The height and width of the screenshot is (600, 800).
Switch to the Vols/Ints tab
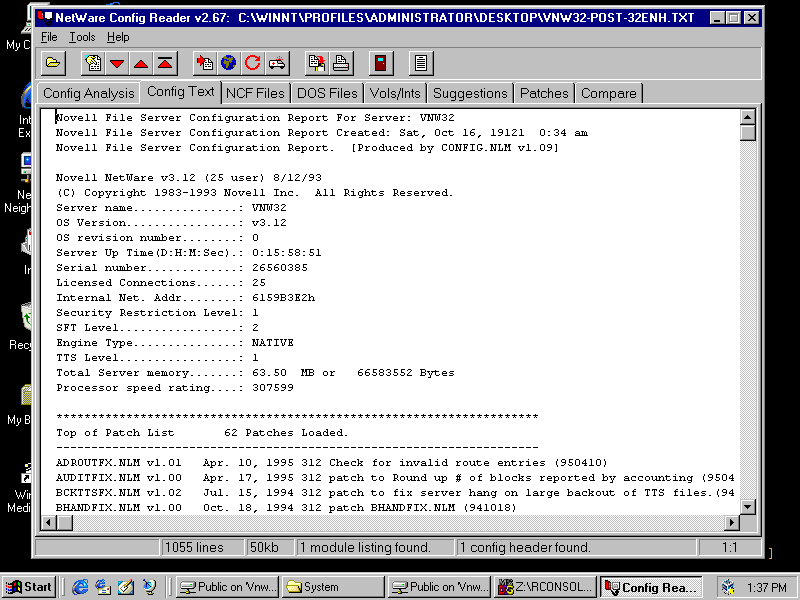click(x=395, y=93)
